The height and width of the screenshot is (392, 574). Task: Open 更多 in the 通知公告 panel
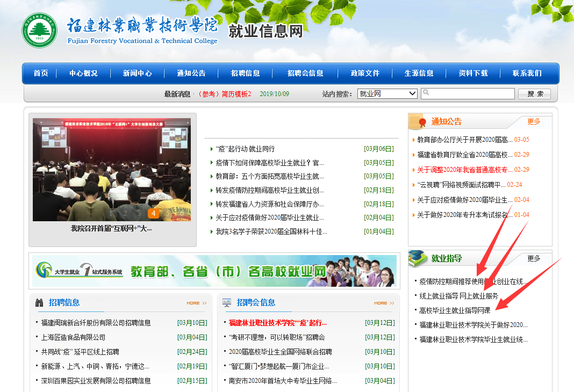534,122
